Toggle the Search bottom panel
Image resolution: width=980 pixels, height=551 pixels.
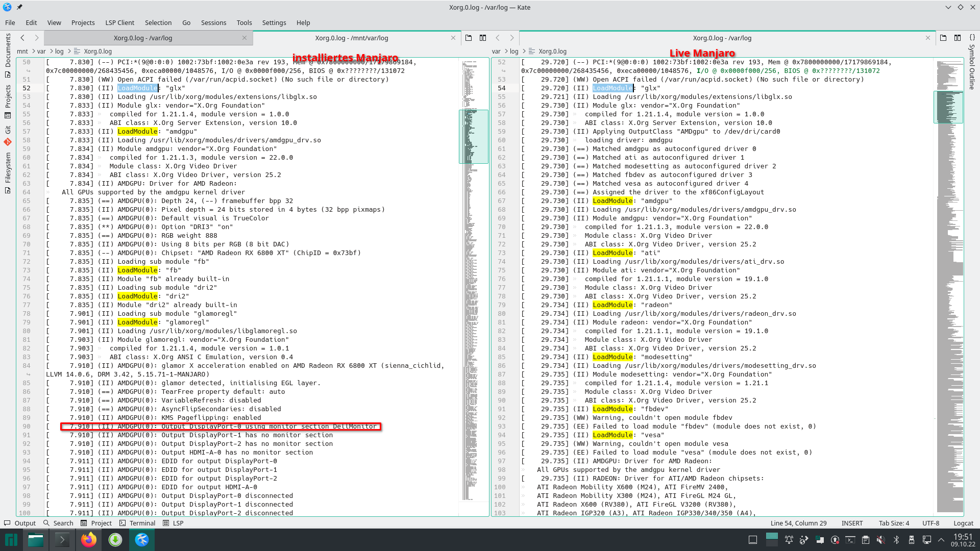tap(58, 523)
